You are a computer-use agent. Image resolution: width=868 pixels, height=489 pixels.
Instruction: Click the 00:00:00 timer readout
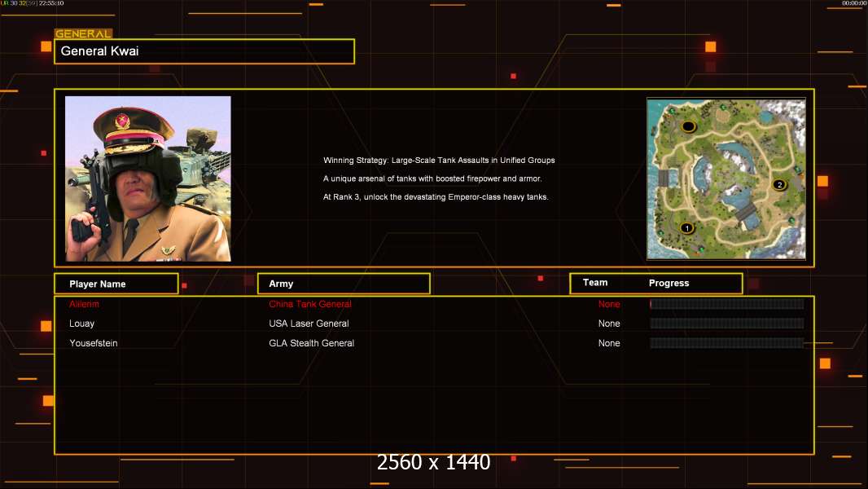[854, 3]
